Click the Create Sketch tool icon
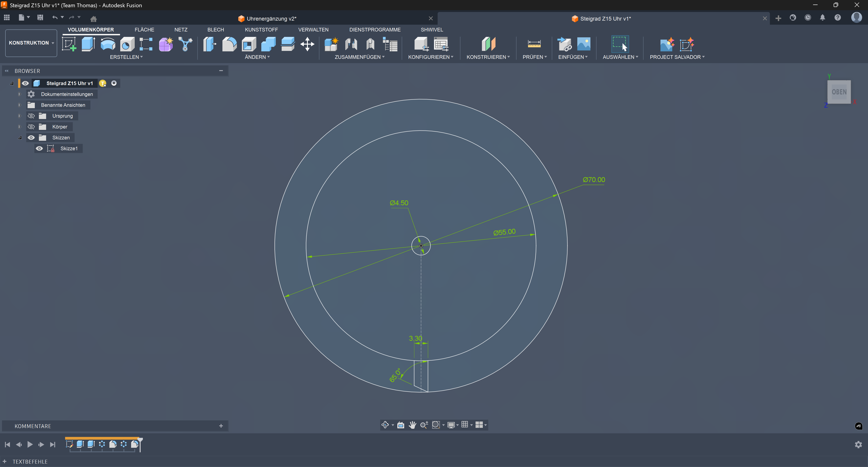868x467 pixels. 69,44
